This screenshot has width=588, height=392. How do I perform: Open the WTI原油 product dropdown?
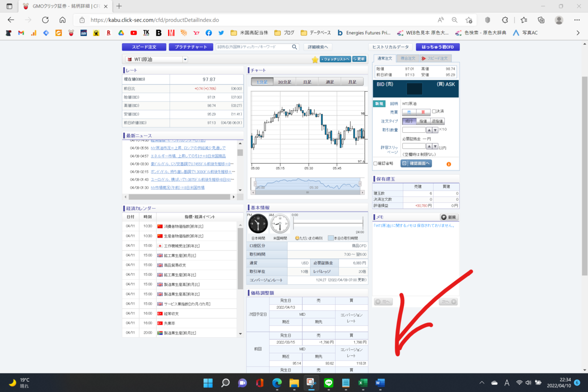(x=185, y=59)
